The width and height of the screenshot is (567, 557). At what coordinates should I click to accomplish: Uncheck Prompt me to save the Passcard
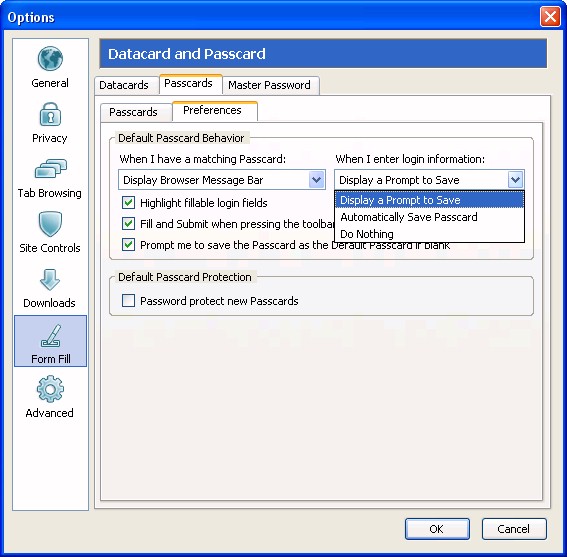pos(128,245)
